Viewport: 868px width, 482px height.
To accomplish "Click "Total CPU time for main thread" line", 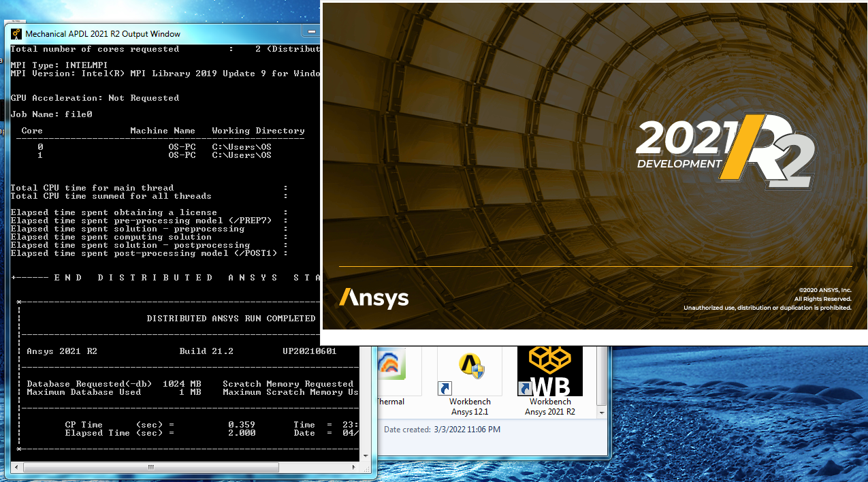I will [x=92, y=188].
